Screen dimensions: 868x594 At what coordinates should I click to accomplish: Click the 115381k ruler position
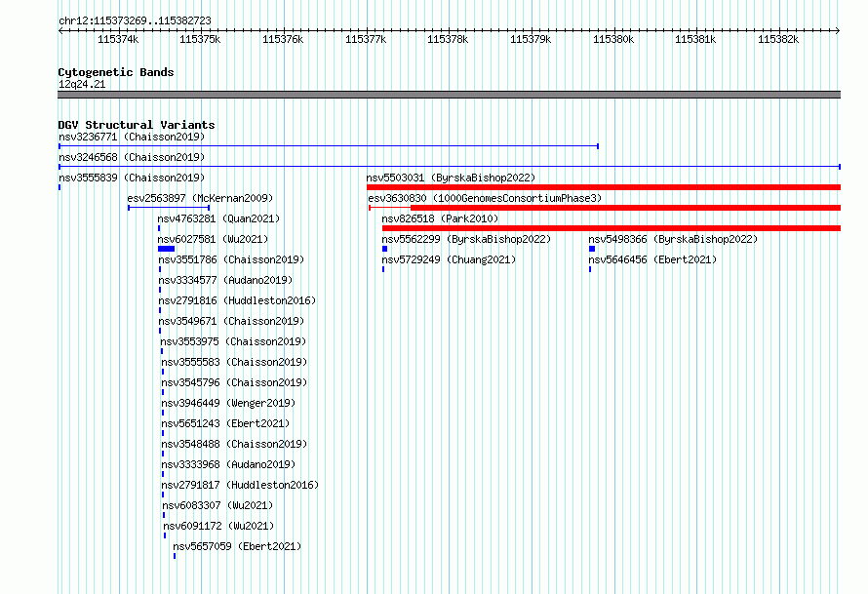pyautogui.click(x=695, y=39)
